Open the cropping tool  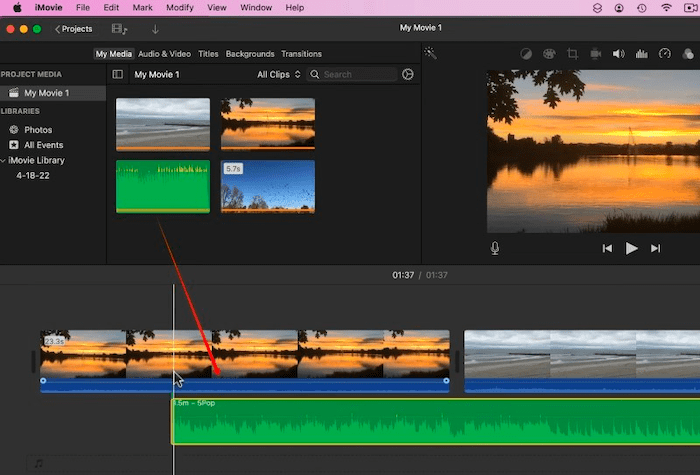(x=572, y=54)
